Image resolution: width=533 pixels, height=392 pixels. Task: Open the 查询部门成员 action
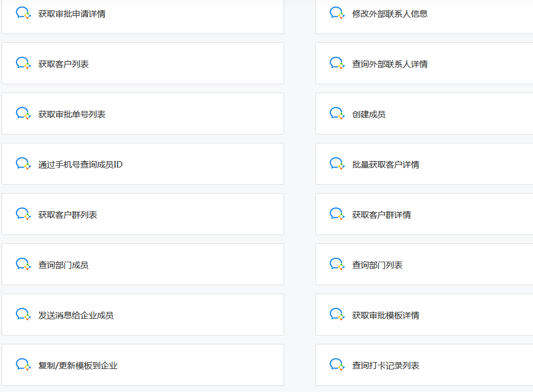pyautogui.click(x=143, y=264)
